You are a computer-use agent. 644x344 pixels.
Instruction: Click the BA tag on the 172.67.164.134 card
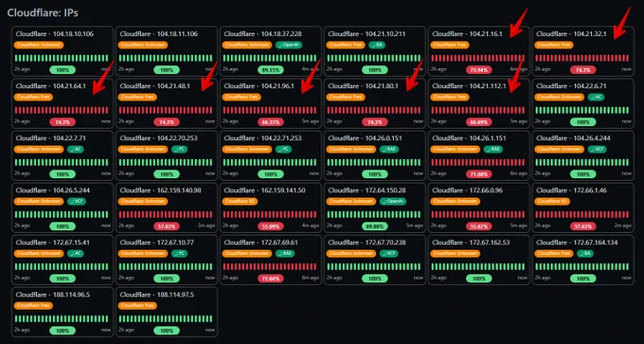(585, 254)
